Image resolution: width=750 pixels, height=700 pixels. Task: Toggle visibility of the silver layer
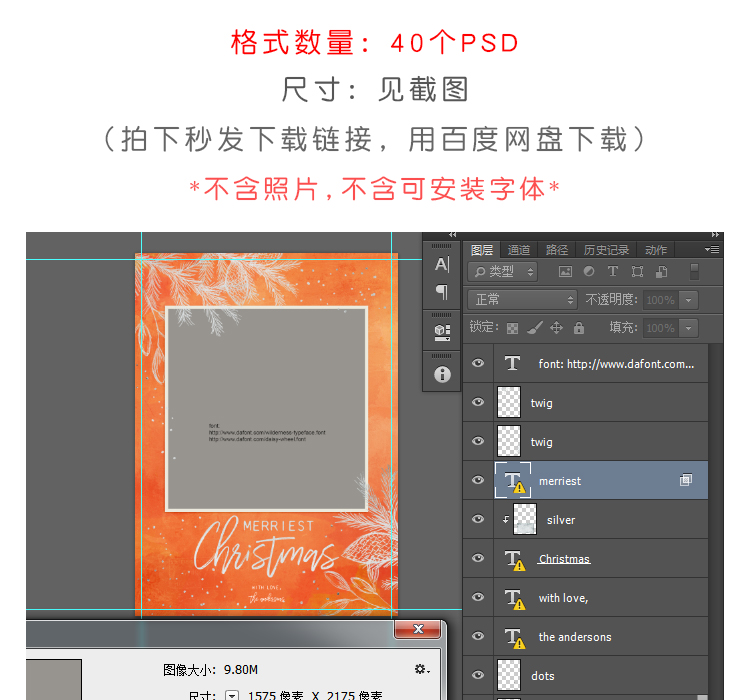[x=478, y=520]
